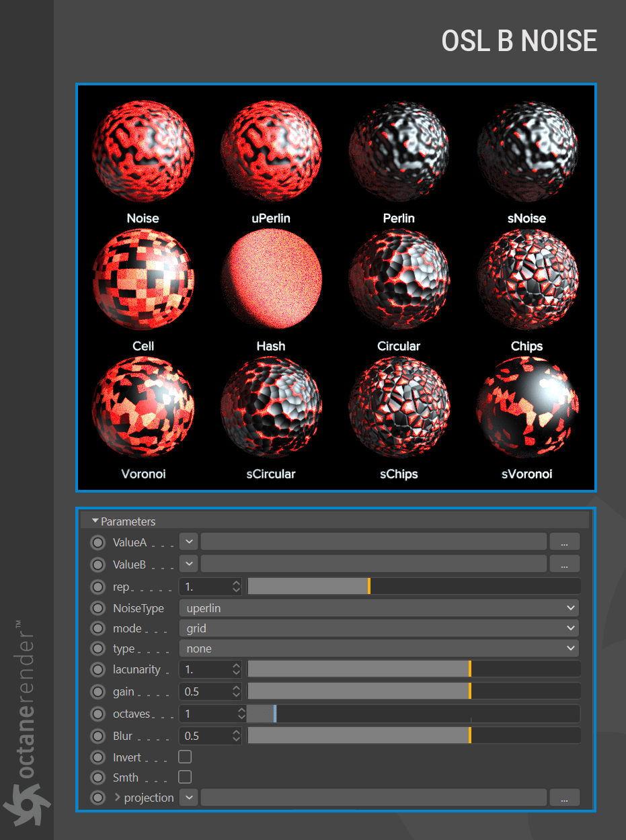
Task: Click the animation dot next to ValueA
Action: tap(98, 542)
